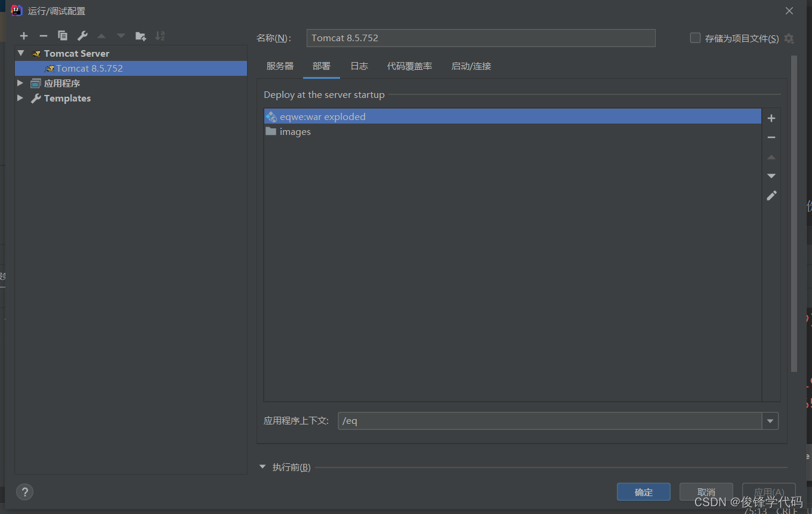Move deployment item up in list
The width and height of the screenshot is (812, 514).
click(x=771, y=157)
